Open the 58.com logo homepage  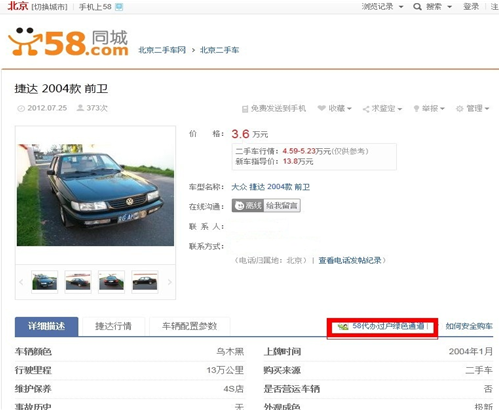pos(68,42)
